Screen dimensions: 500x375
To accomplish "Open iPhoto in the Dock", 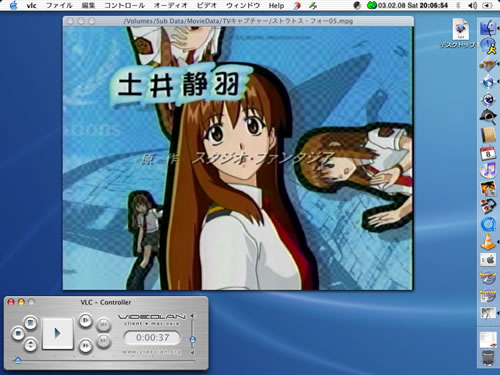I will tap(488, 189).
